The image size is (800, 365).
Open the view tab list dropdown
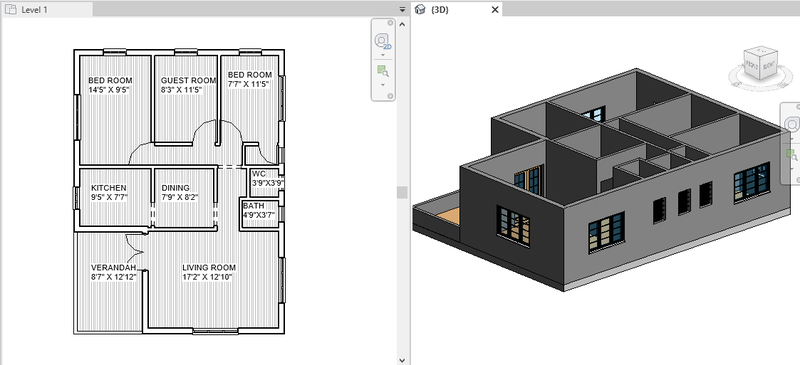pyautogui.click(x=402, y=9)
